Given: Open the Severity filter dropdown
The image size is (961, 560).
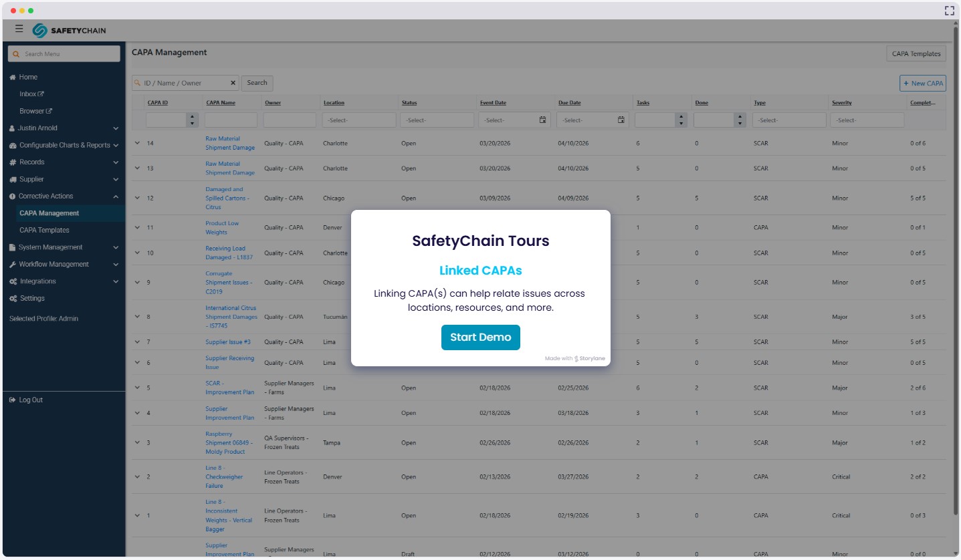Looking at the screenshot, I should tap(867, 120).
